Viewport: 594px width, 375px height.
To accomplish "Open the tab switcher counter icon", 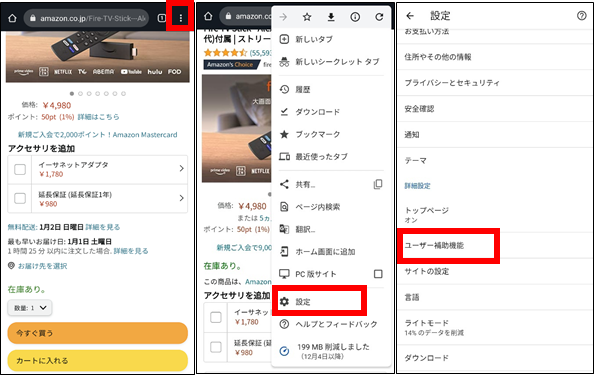I will (161, 18).
